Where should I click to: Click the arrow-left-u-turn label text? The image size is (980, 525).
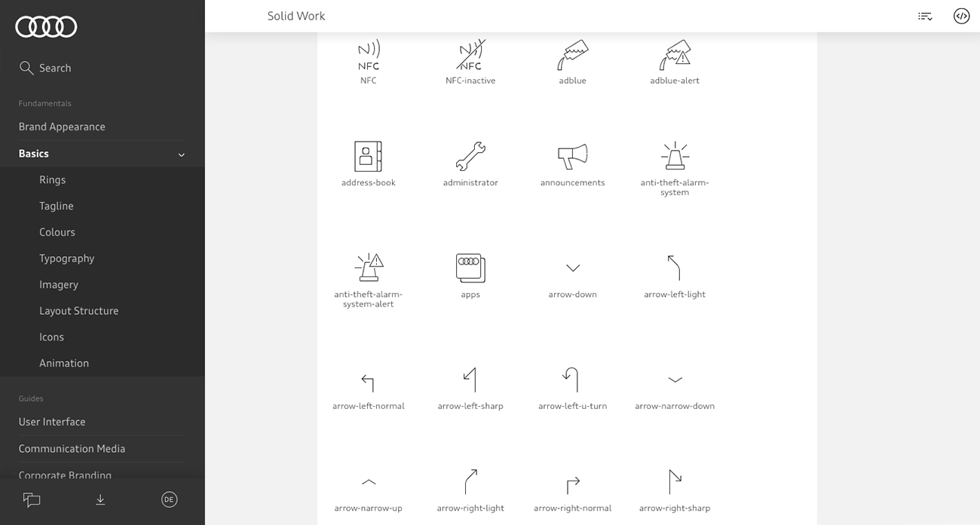click(573, 406)
